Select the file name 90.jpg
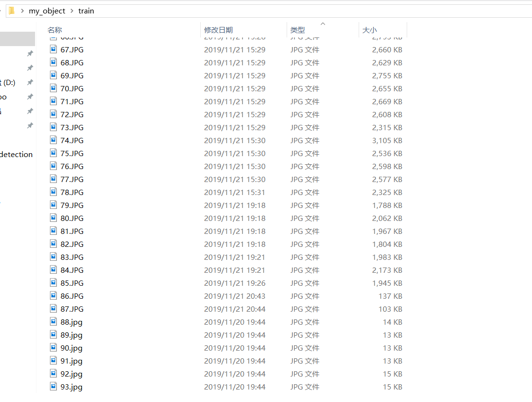532x402 pixels. (x=71, y=348)
